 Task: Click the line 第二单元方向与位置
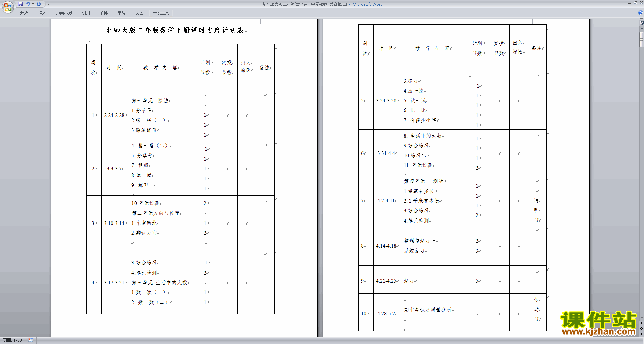click(x=156, y=213)
